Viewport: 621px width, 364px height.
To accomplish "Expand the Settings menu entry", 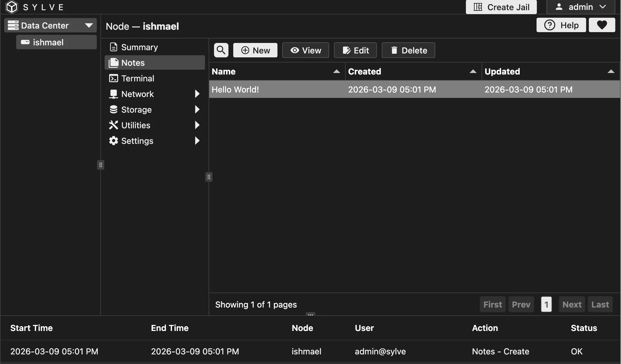I will click(197, 141).
